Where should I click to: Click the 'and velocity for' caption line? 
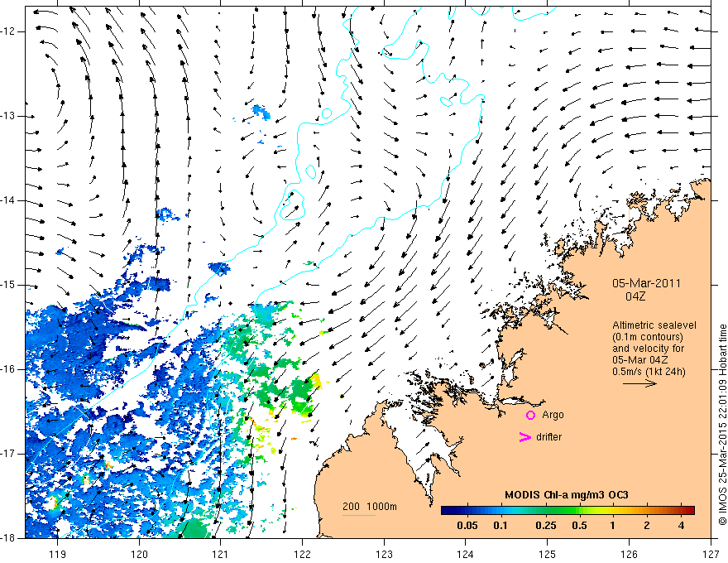point(648,349)
